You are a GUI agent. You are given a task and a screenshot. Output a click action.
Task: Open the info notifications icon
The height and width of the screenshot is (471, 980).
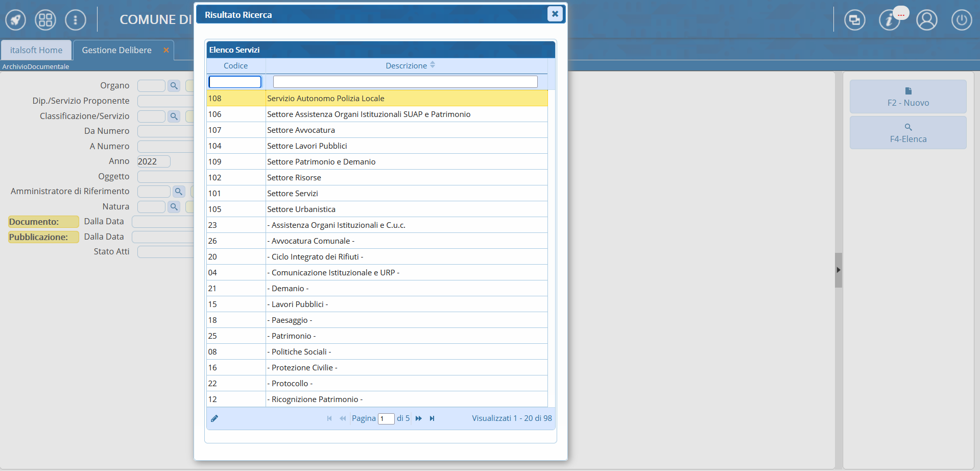tap(889, 20)
